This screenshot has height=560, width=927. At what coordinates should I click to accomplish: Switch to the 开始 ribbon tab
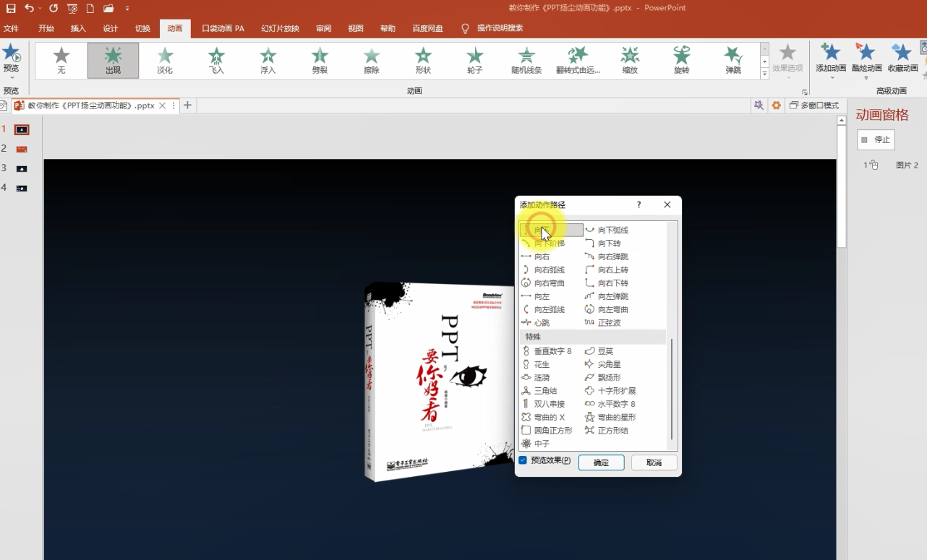[x=46, y=29]
